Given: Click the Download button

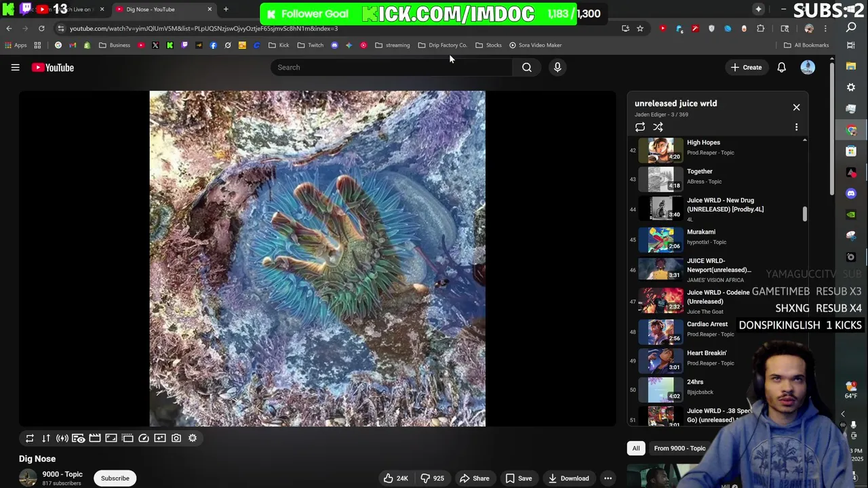Looking at the screenshot, I should click(x=568, y=479).
